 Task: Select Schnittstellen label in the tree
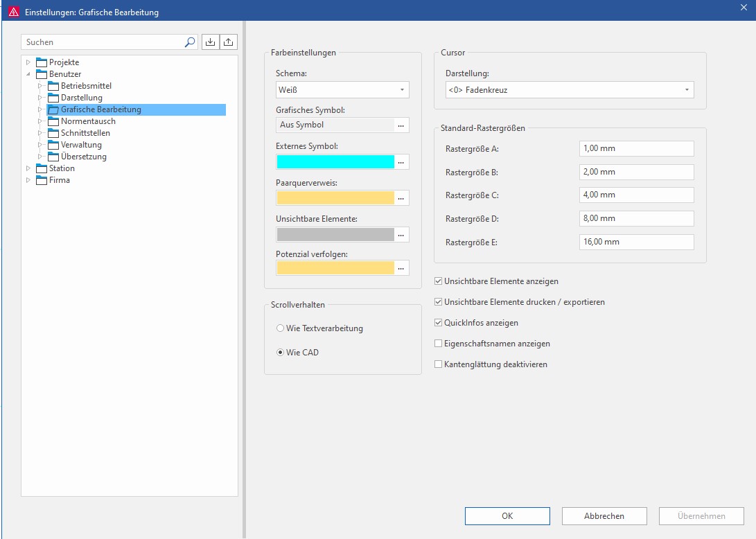tap(85, 133)
